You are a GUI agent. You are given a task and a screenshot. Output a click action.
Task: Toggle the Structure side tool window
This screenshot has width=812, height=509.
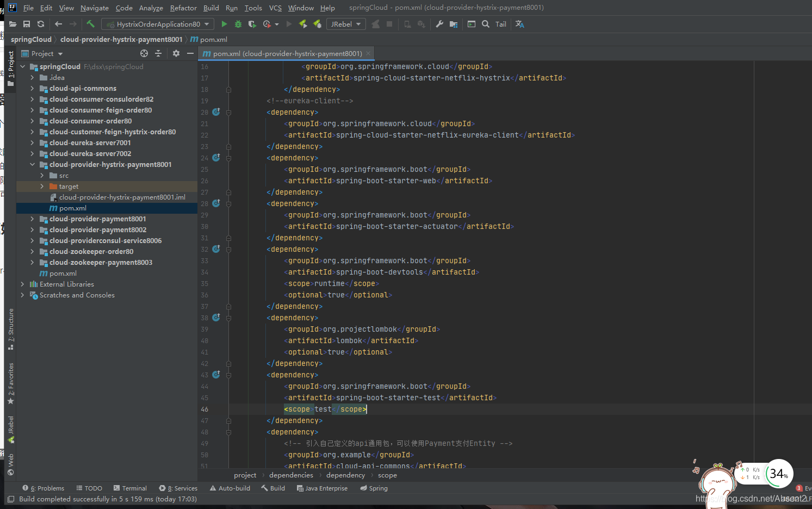10,330
